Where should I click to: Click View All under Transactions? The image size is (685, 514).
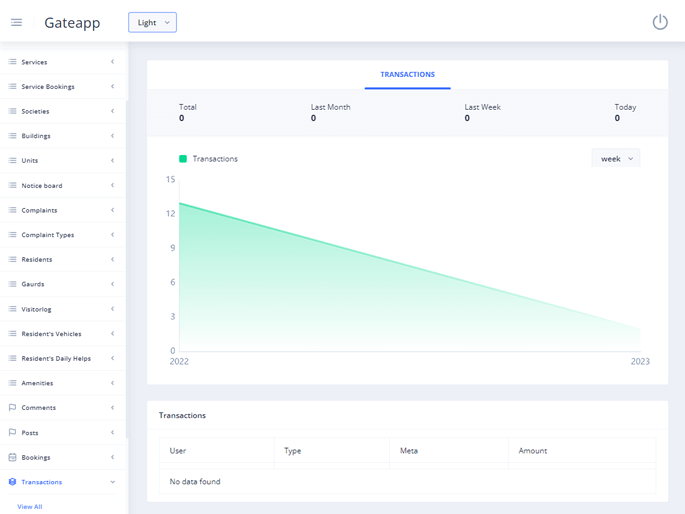tap(30, 507)
